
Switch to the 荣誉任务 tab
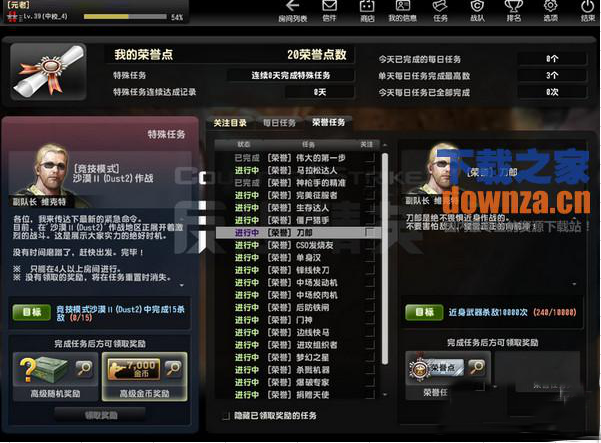(x=328, y=123)
